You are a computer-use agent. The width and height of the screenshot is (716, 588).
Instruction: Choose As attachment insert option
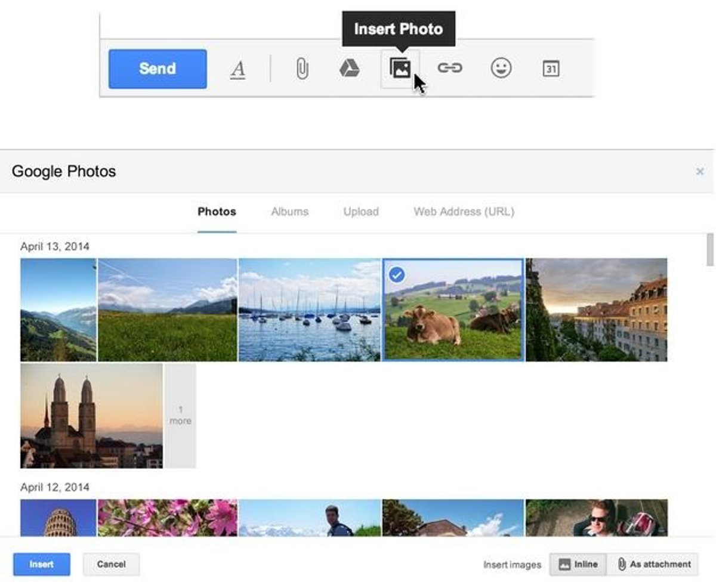(x=653, y=564)
